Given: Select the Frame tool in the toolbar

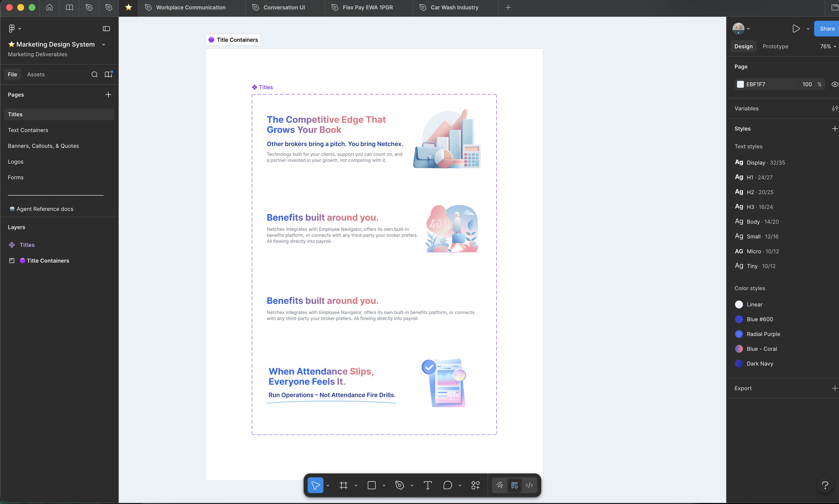Looking at the screenshot, I should click(x=343, y=485).
